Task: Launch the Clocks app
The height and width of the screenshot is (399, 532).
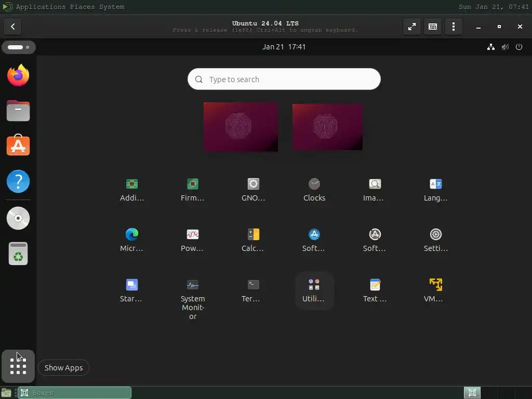Action: pyautogui.click(x=314, y=190)
